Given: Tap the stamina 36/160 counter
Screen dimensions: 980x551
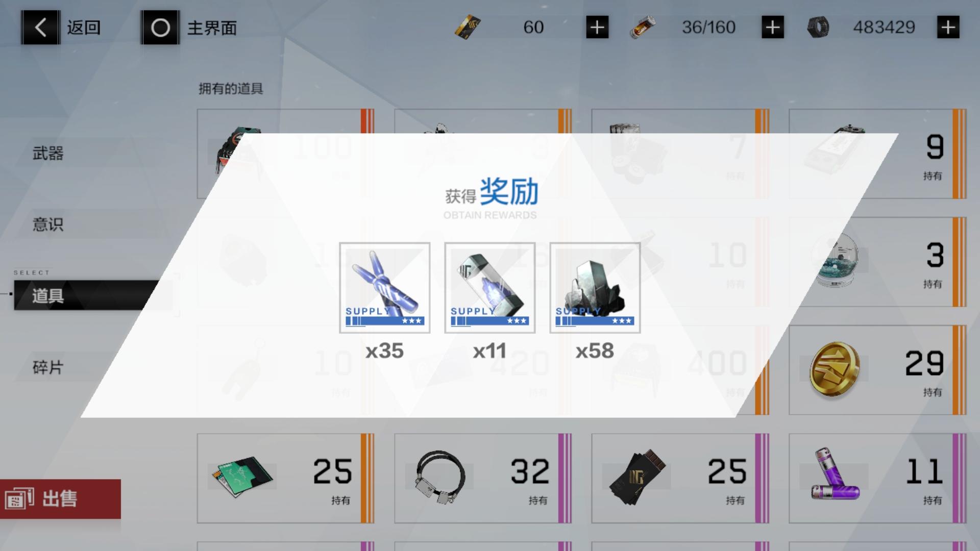Looking at the screenshot, I should click(708, 27).
